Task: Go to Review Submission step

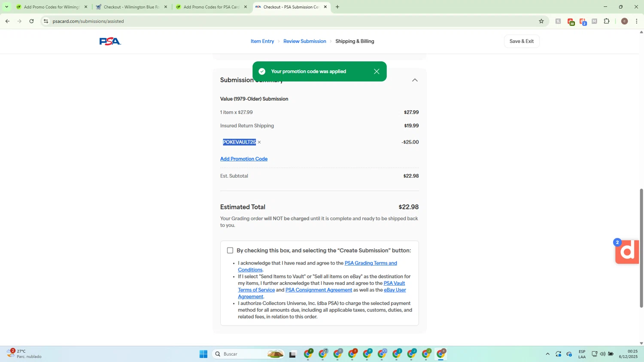Action: click(x=305, y=41)
